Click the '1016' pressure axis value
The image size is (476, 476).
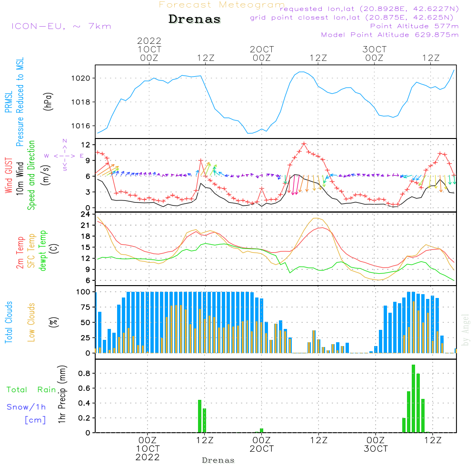(81, 126)
